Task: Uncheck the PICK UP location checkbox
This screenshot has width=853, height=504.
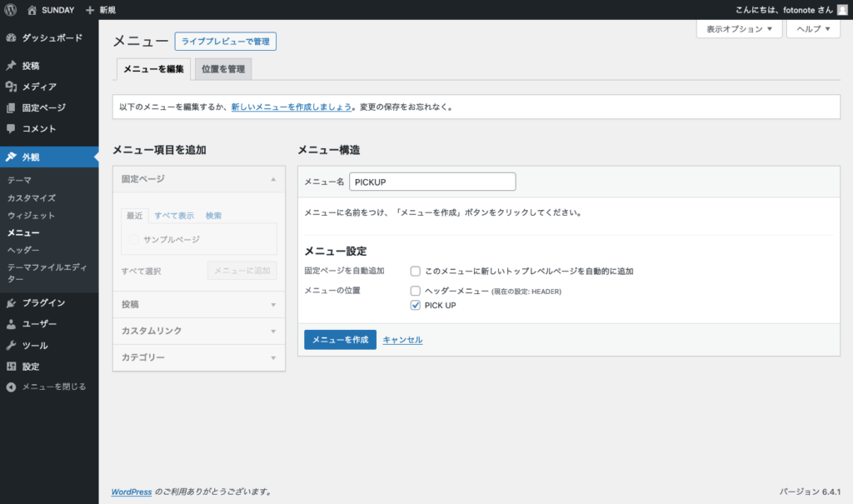Action: click(415, 306)
